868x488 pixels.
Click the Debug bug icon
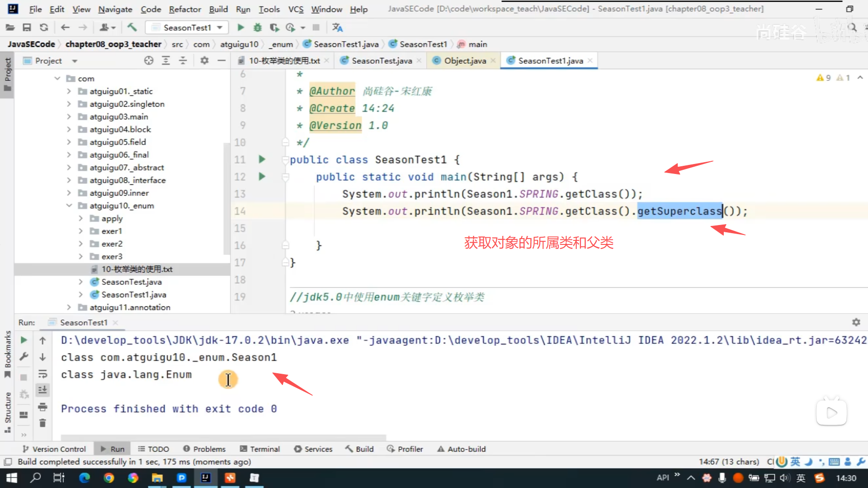257,28
